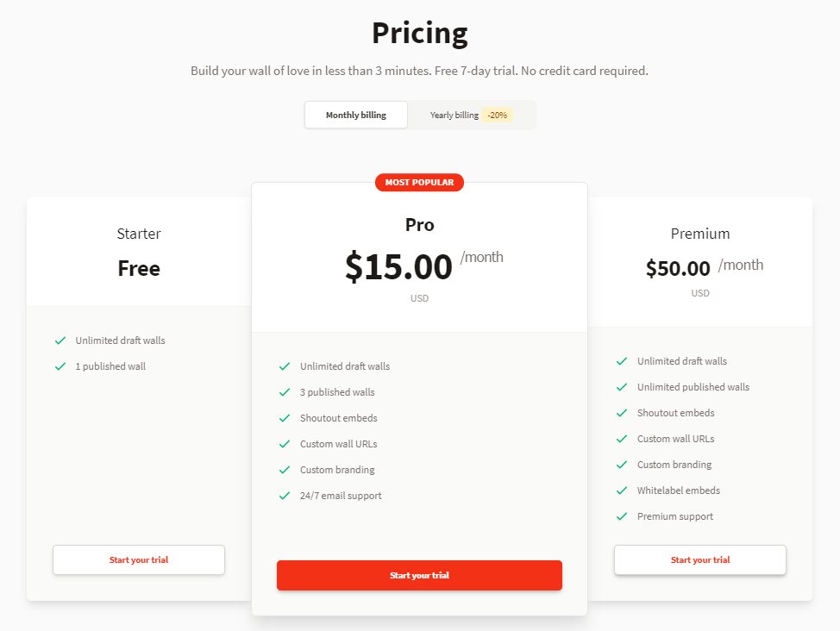Start your trial on the Premium plan
840x631 pixels.
click(x=700, y=559)
